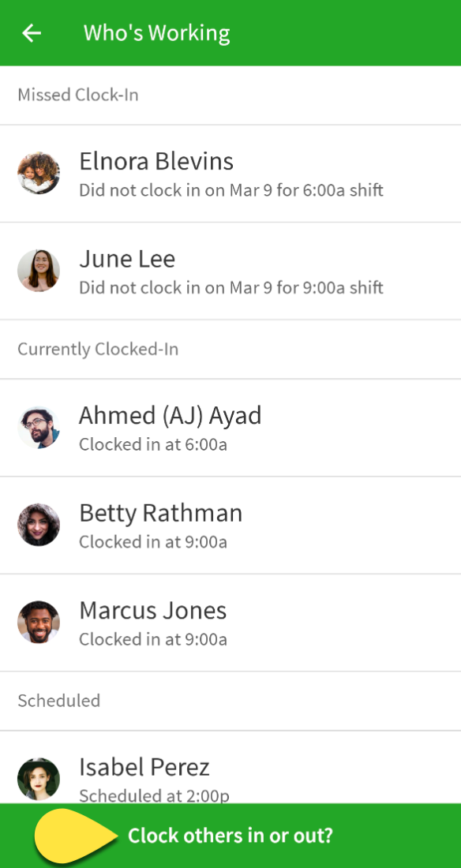This screenshot has height=868, width=461.
Task: Click the yellow pointer marker
Action: (77, 836)
